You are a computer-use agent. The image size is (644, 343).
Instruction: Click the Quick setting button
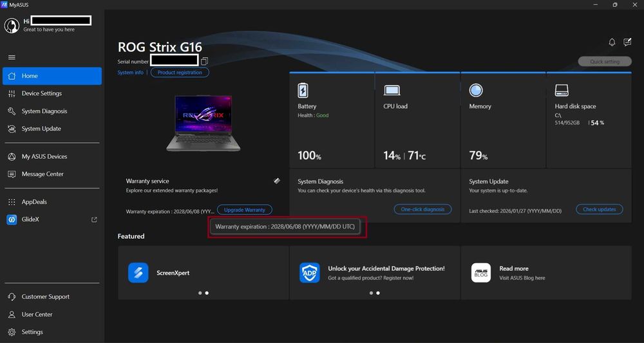(605, 62)
